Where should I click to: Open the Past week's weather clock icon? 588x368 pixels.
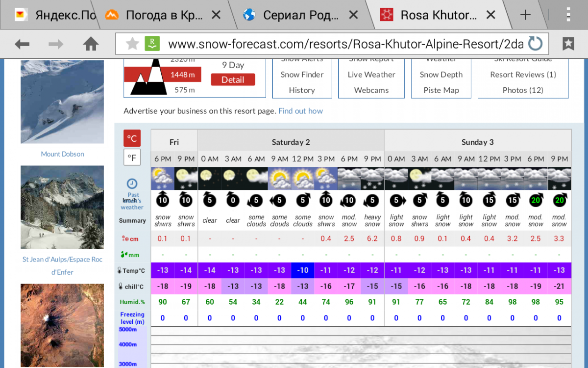(132, 184)
